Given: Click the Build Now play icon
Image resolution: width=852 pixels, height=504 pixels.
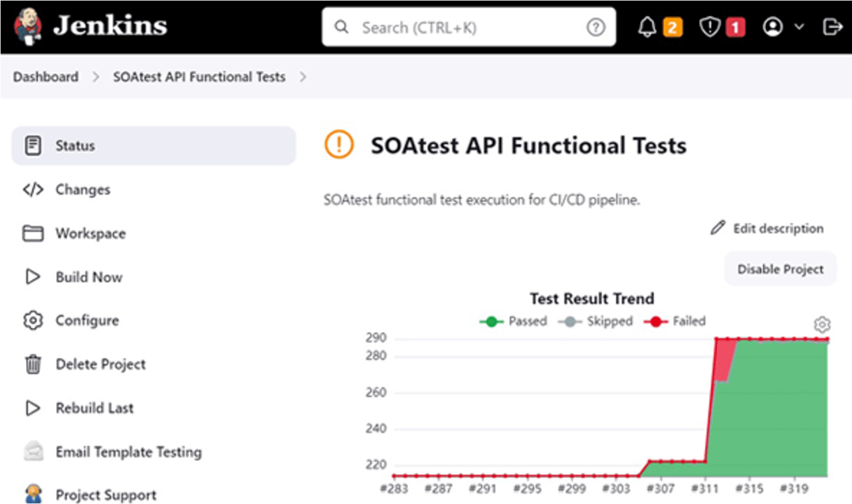Looking at the screenshot, I should coord(32,277).
